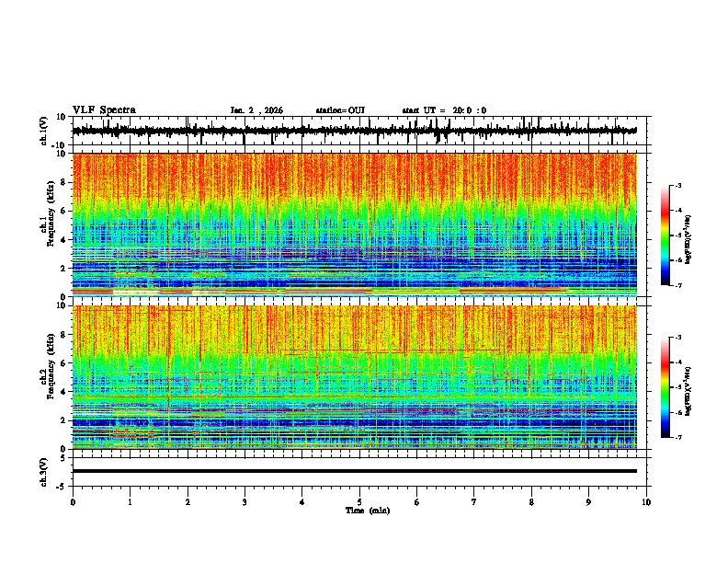Click the 'ch.1(V)' waveform axis label

pos(44,131)
